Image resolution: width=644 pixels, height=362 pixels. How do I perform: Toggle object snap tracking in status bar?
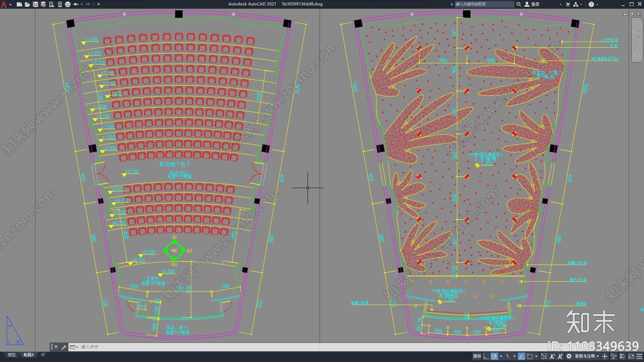tap(521, 356)
